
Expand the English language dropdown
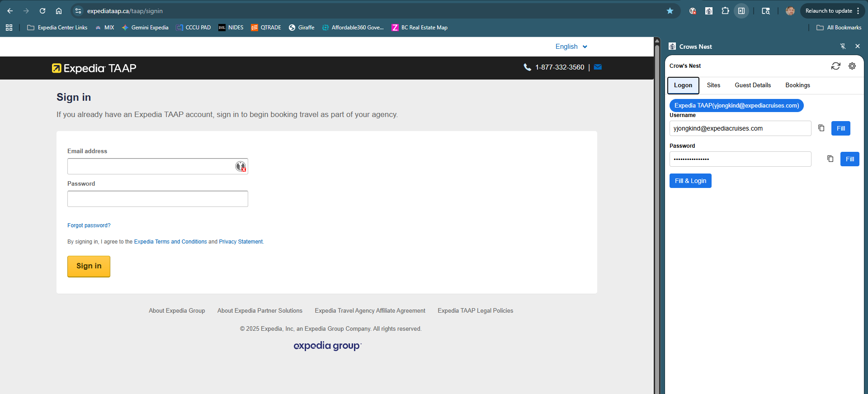tap(571, 47)
